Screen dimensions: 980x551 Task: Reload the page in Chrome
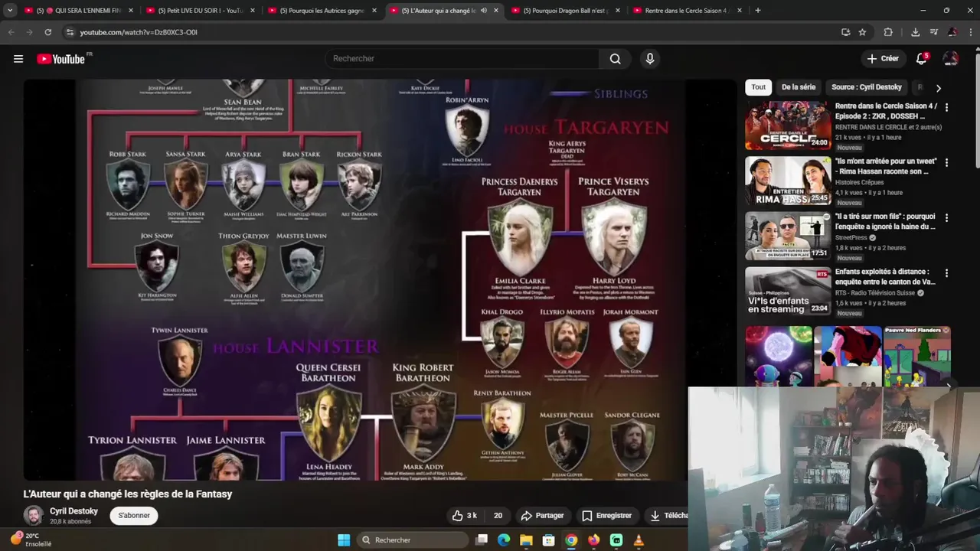(47, 32)
